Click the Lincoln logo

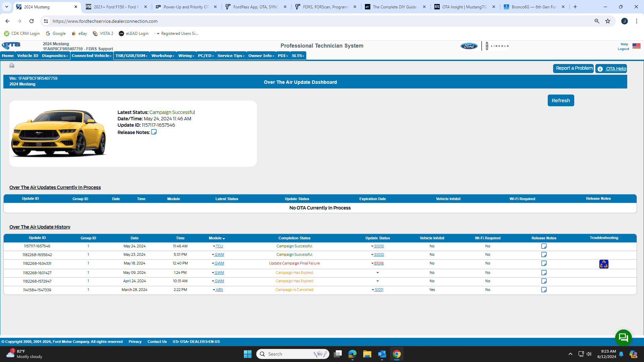(497, 46)
